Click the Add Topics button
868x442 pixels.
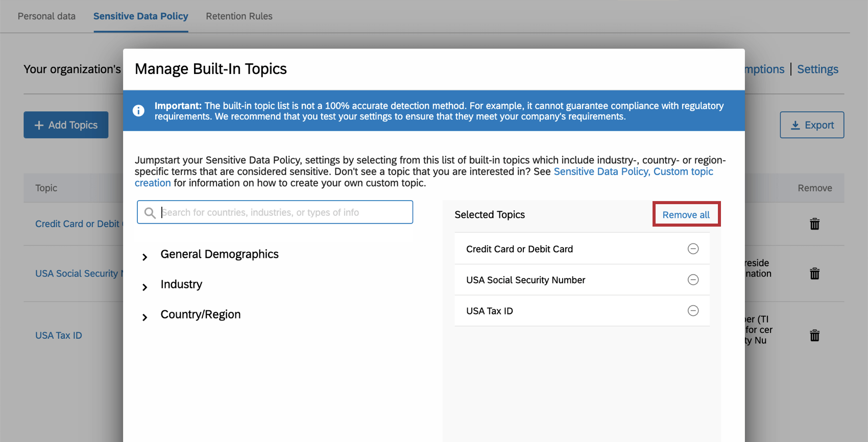(66, 125)
